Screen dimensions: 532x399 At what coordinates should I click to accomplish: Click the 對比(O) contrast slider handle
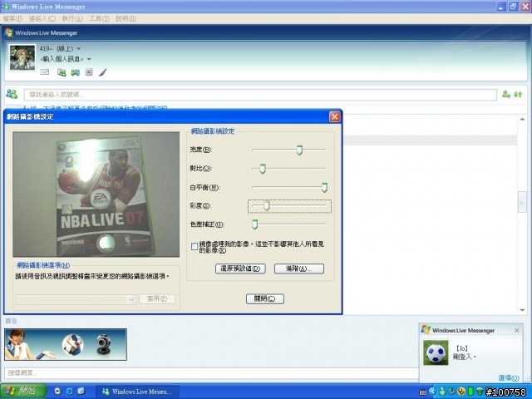click(x=263, y=169)
